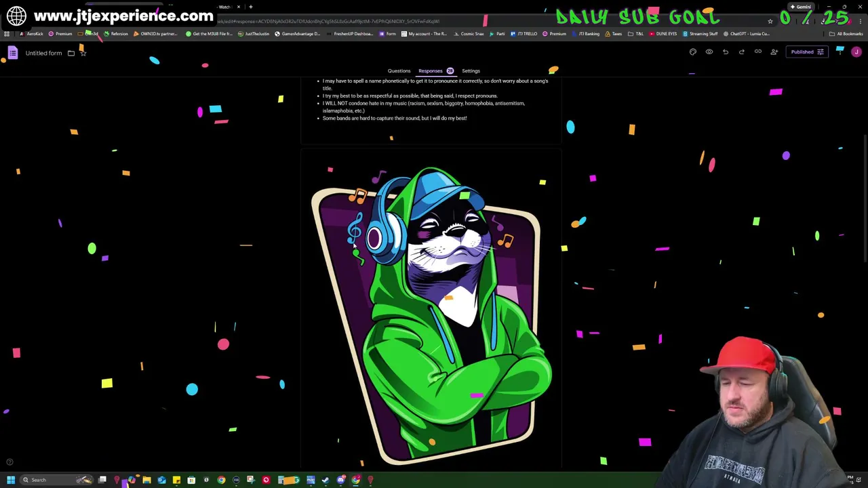
Task: Open the Customize theme palette icon
Action: pyautogui.click(x=693, y=52)
